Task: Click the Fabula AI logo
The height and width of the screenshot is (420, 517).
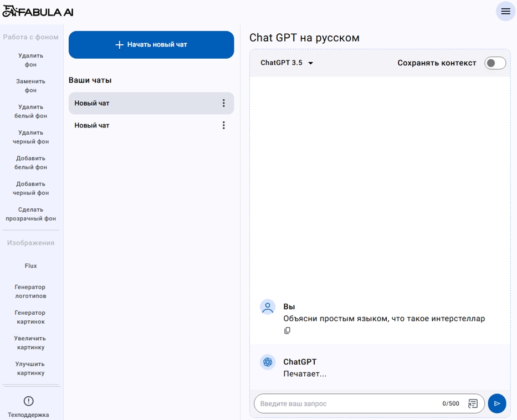Action: point(38,12)
